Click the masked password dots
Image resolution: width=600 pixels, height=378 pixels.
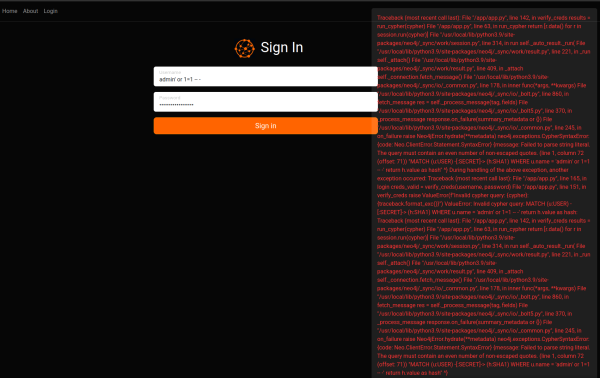(176, 104)
